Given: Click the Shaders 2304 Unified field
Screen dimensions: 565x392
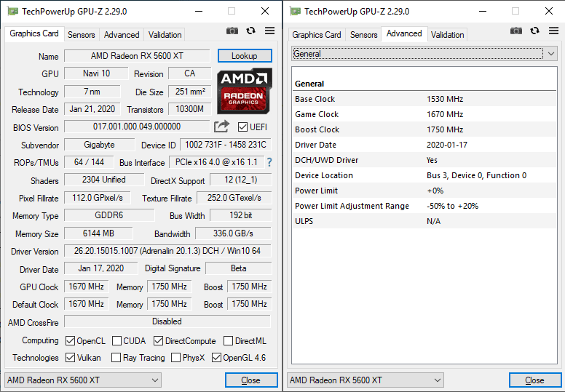Looking at the screenshot, I should (x=104, y=180).
